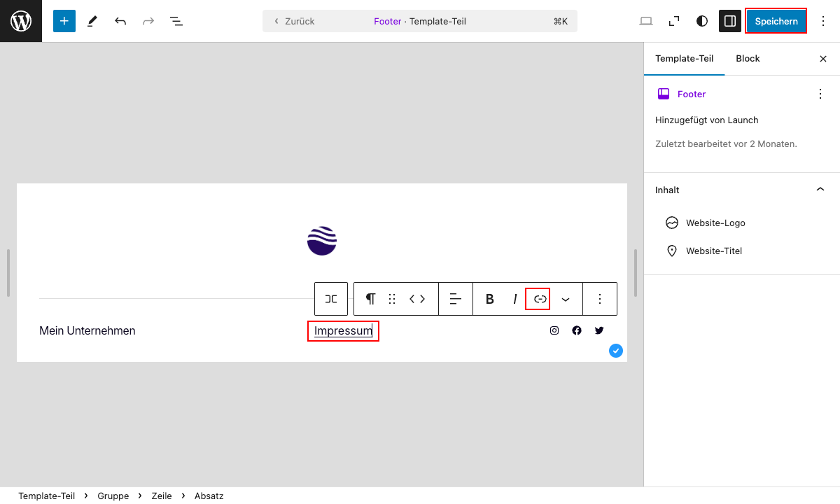This screenshot has width=840, height=504.
Task: Toggle the settings sidebar panel
Action: pos(730,21)
